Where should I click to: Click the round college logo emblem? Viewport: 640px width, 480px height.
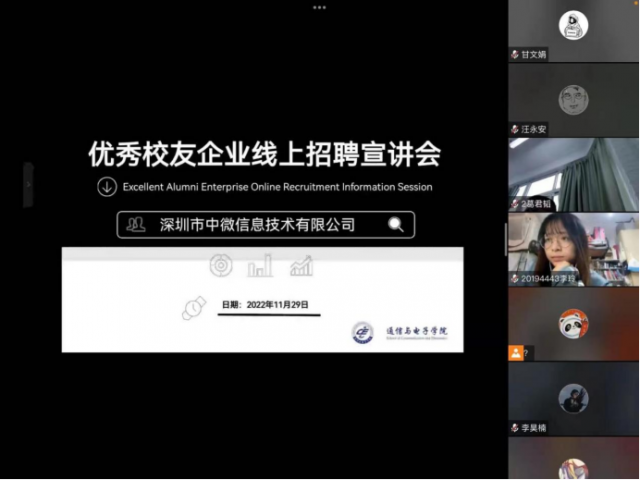[362, 333]
